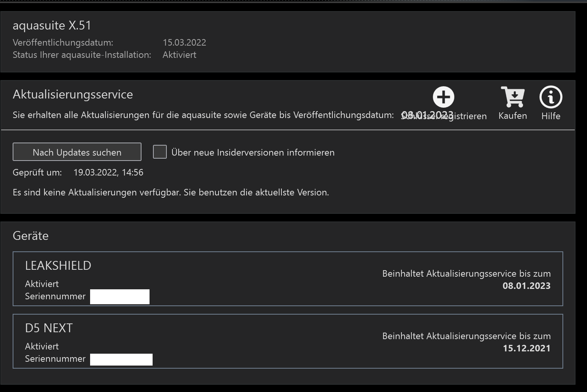The image size is (587, 392).
Task: Click the redacted D5 NEXT serial number field
Action: tap(121, 359)
